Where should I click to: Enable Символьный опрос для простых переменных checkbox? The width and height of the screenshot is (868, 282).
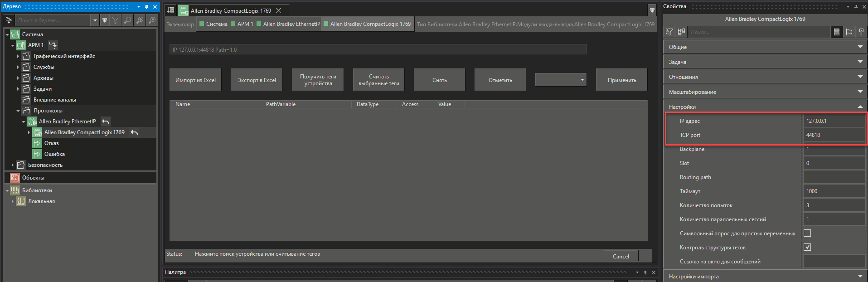(x=807, y=233)
